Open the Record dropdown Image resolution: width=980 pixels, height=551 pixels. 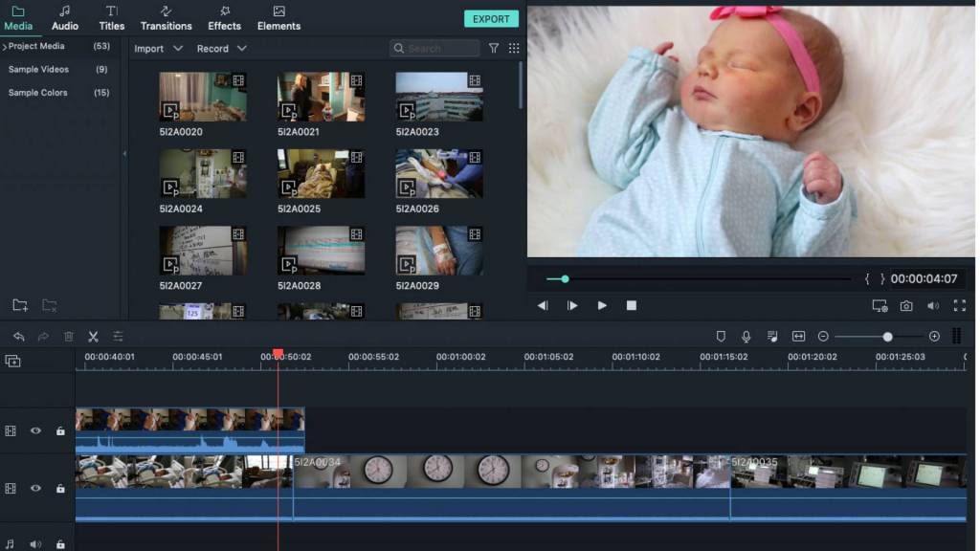221,49
